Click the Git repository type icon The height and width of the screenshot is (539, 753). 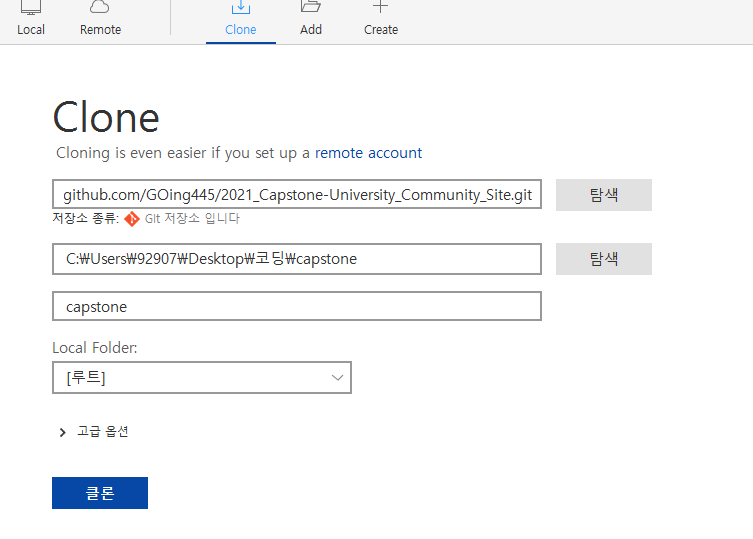pos(132,219)
